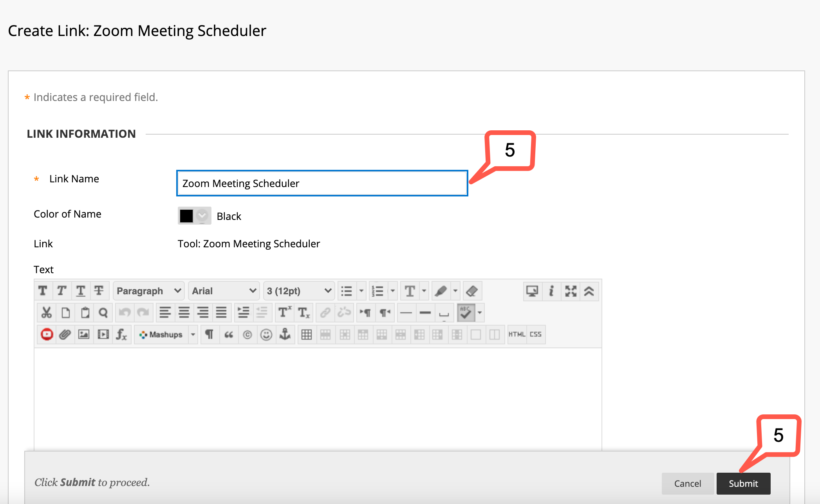
Task: Expand the Mashups dropdown arrow
Action: coord(193,335)
